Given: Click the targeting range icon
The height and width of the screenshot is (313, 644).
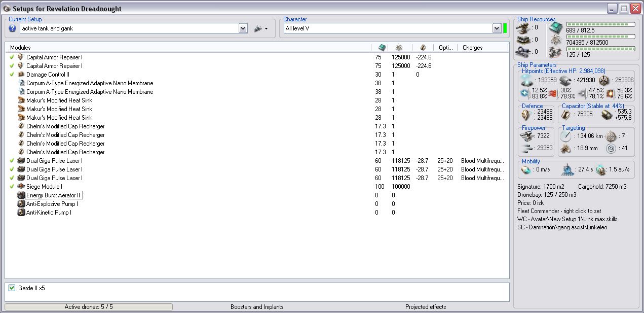Looking at the screenshot, I should coord(565,136).
